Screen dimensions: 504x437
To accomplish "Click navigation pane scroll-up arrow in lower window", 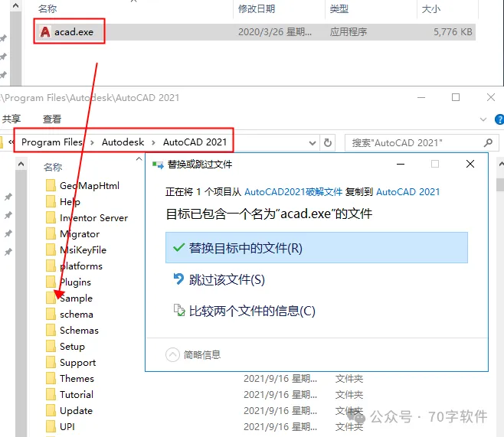I will click(x=21, y=165).
